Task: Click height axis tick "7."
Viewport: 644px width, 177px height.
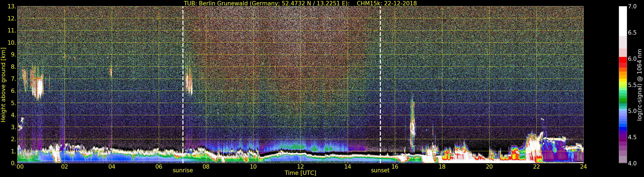Action: point(13,79)
